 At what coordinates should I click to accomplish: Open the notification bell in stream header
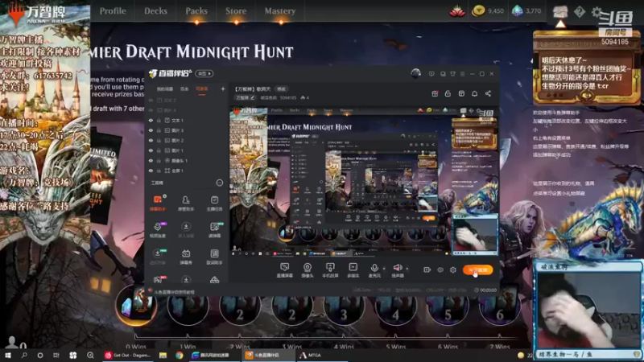point(474,93)
